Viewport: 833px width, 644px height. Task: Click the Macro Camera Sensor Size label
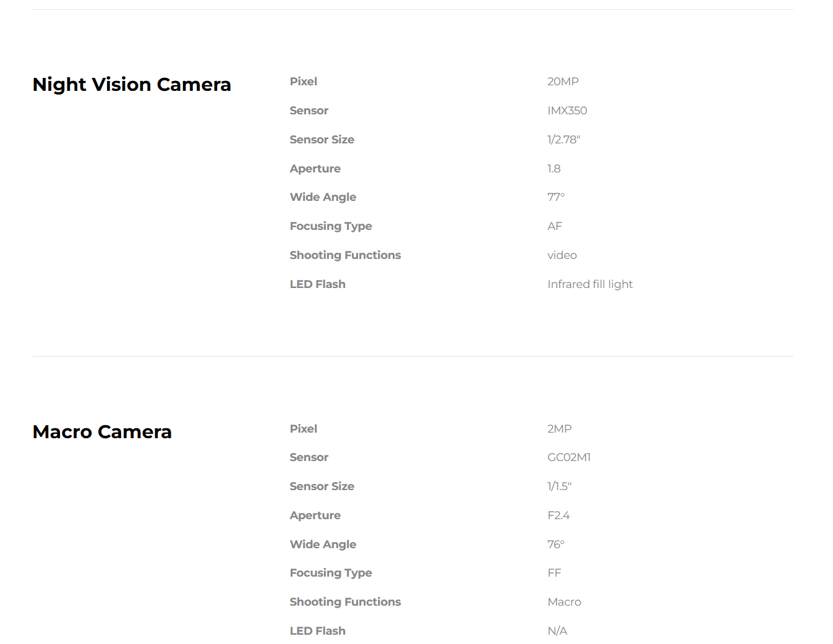tap(322, 486)
